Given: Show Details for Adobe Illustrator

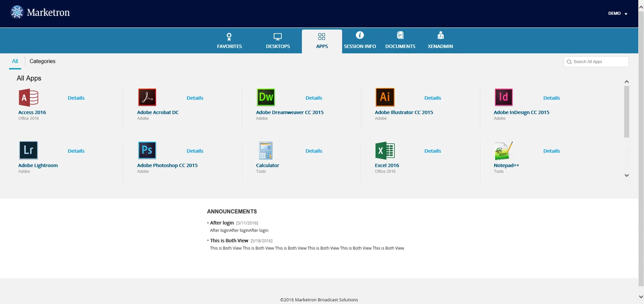Looking at the screenshot, I should point(433,98).
